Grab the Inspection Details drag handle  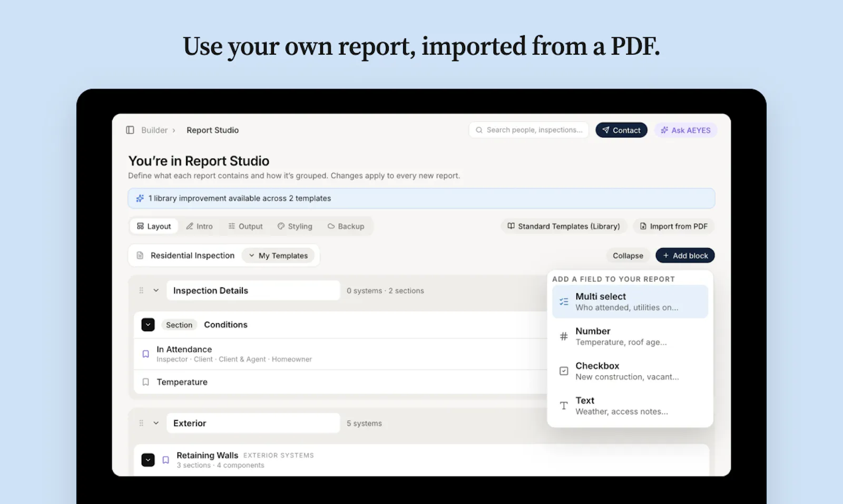141,290
